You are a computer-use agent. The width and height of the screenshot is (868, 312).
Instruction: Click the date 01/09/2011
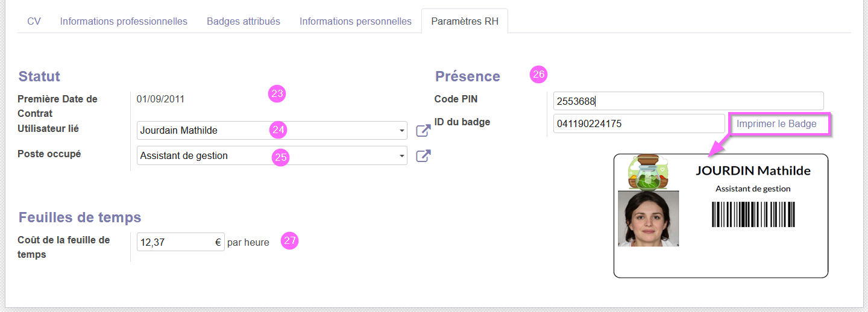160,99
